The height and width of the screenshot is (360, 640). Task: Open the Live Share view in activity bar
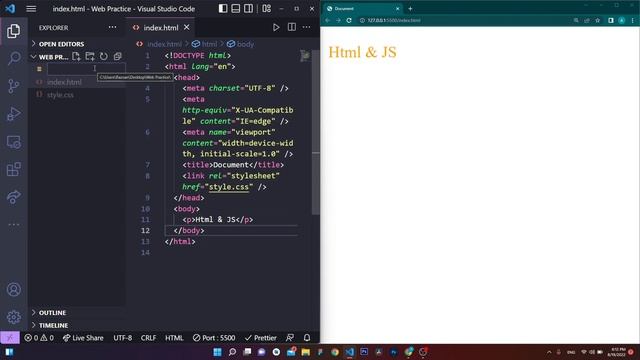pyautogui.click(x=13, y=197)
